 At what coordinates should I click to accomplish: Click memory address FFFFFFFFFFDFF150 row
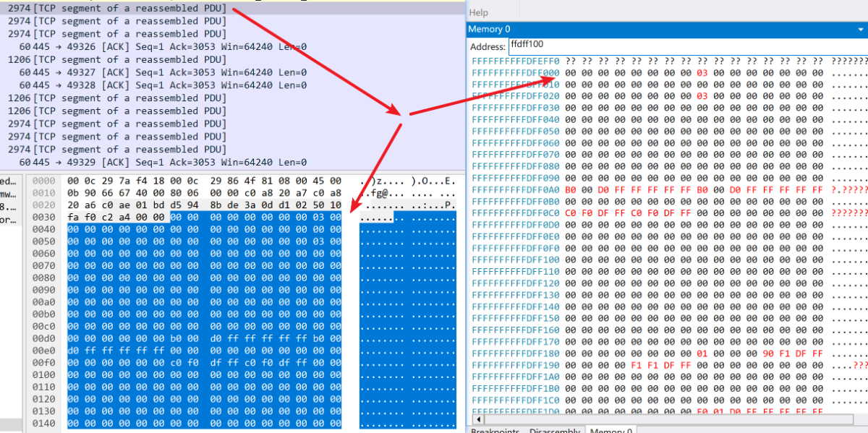coord(669,317)
